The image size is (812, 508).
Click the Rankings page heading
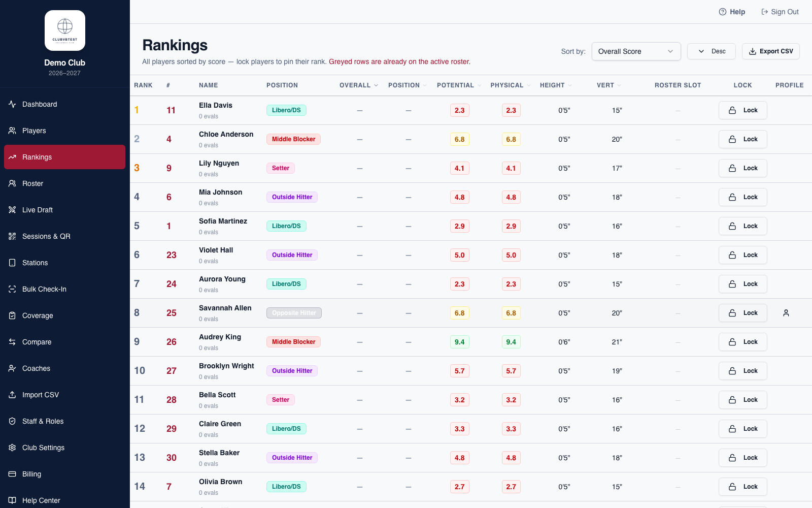[x=175, y=45]
